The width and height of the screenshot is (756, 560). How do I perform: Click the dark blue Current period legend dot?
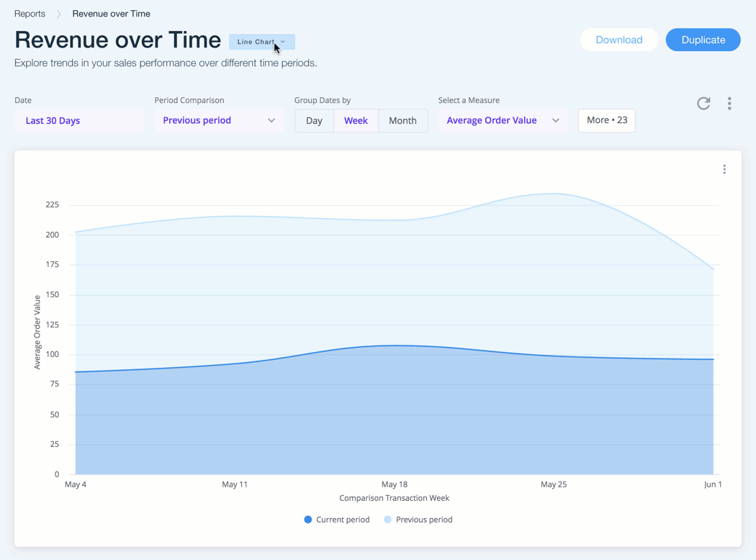coord(308,520)
